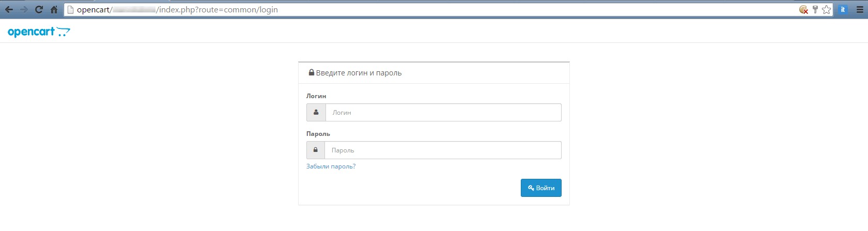This screenshot has height=231, width=868.
Task: Click the OpenCart logo
Action: (39, 32)
